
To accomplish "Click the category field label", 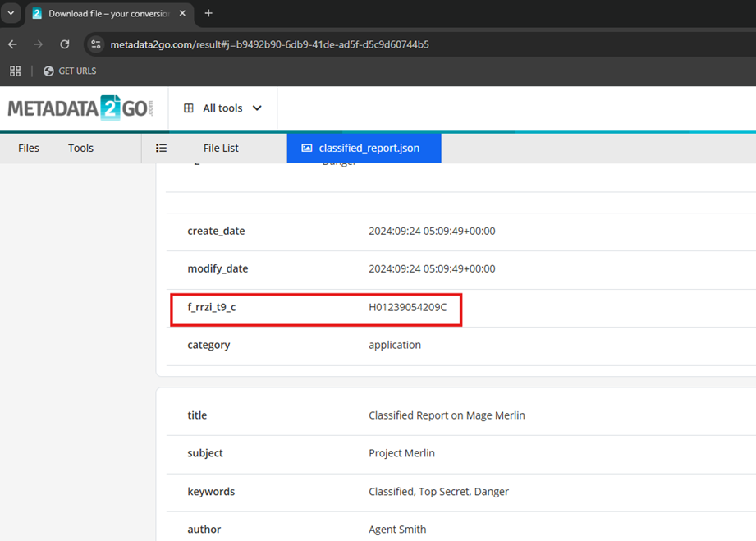I will (208, 345).
